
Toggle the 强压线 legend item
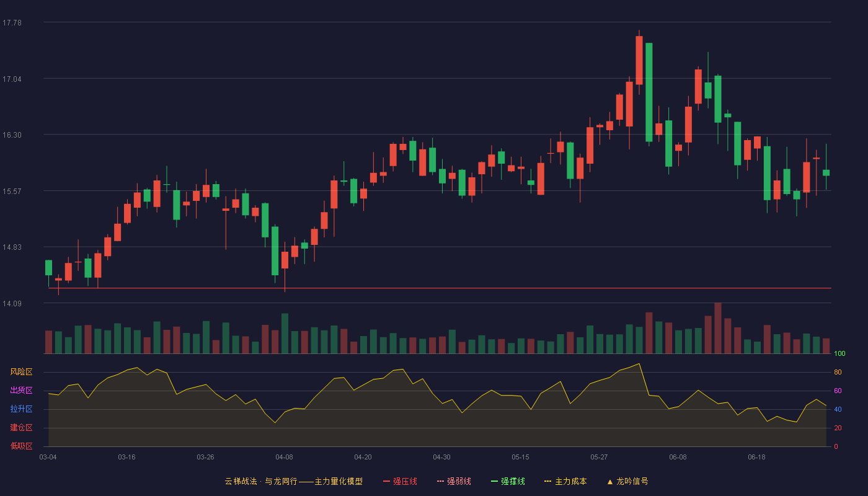[x=400, y=481]
